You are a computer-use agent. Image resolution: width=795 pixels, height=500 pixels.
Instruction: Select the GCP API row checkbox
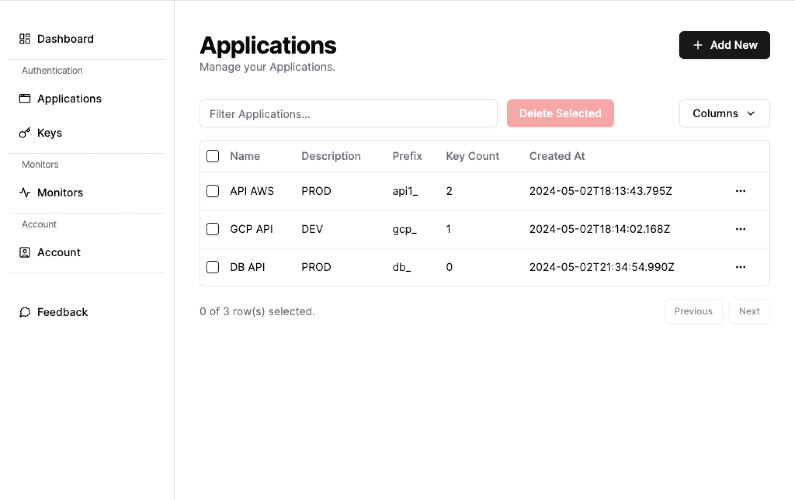pos(212,229)
